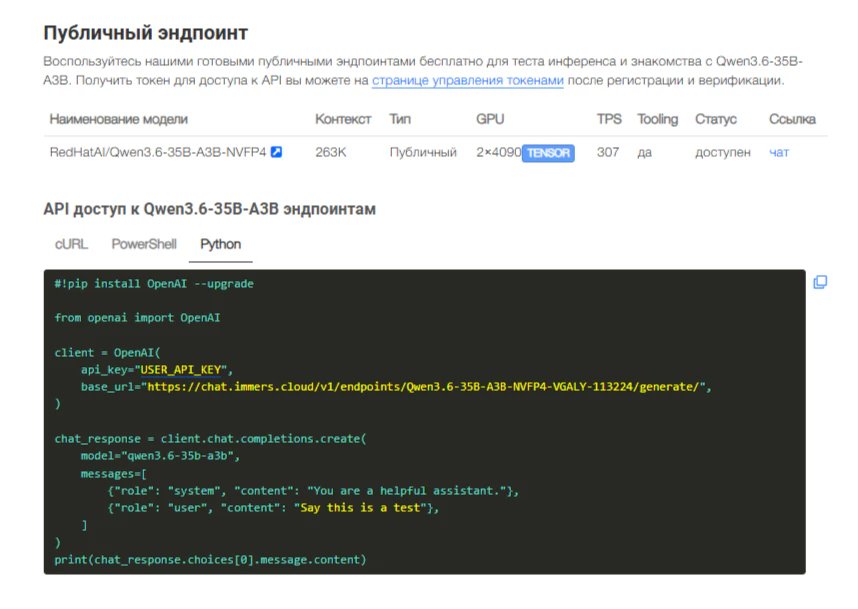Click the print(chat_response.choices[0].message.content) line

pyautogui.click(x=210, y=560)
